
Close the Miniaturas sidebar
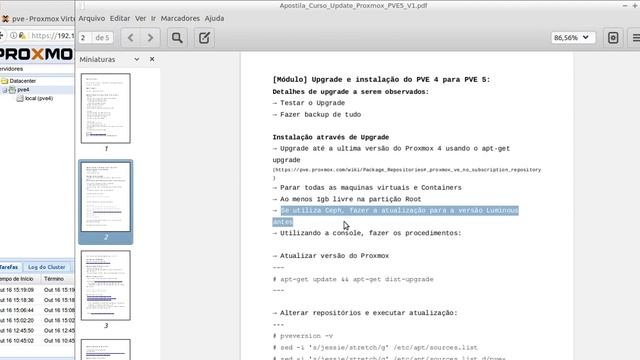click(152, 59)
